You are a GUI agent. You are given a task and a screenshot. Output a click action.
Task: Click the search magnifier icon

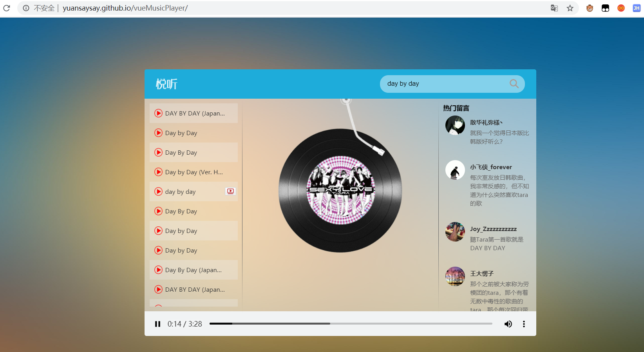[514, 84]
